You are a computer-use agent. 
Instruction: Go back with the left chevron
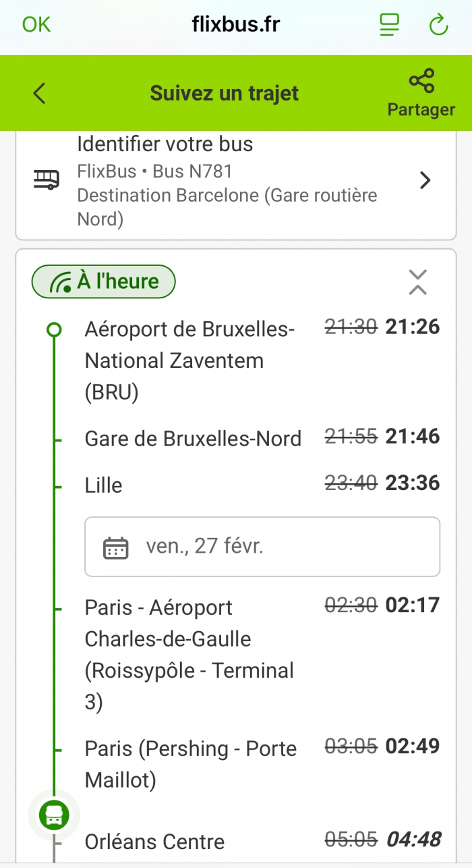(40, 93)
